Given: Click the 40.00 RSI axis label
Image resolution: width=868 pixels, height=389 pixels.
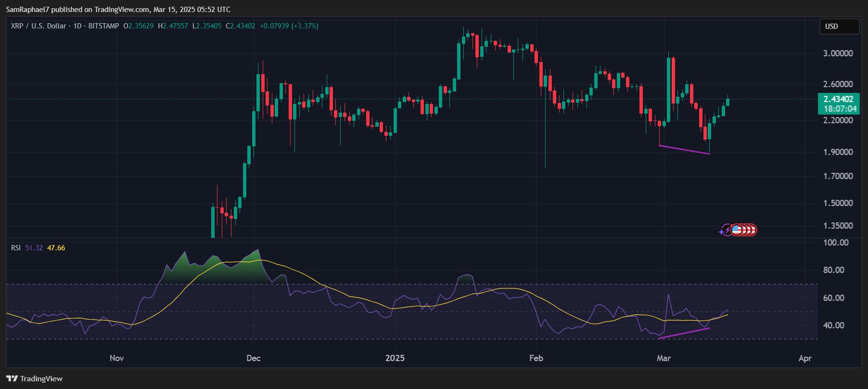Looking at the screenshot, I should (834, 325).
